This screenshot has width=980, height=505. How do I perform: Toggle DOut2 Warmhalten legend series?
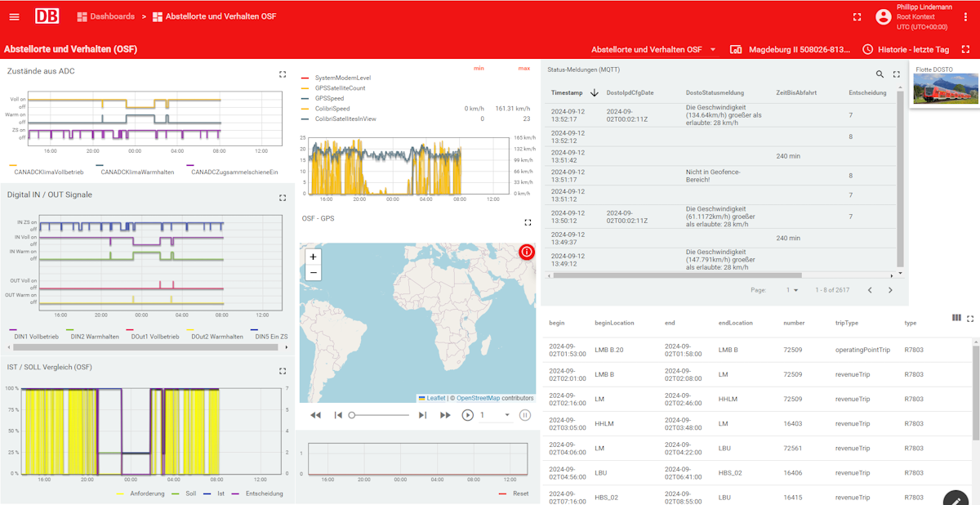click(x=214, y=336)
